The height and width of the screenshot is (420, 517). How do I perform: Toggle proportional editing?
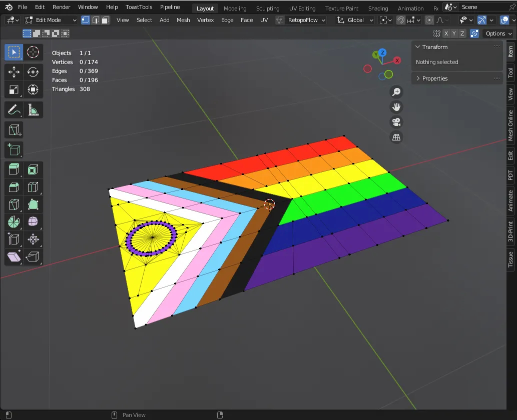pyautogui.click(x=429, y=20)
